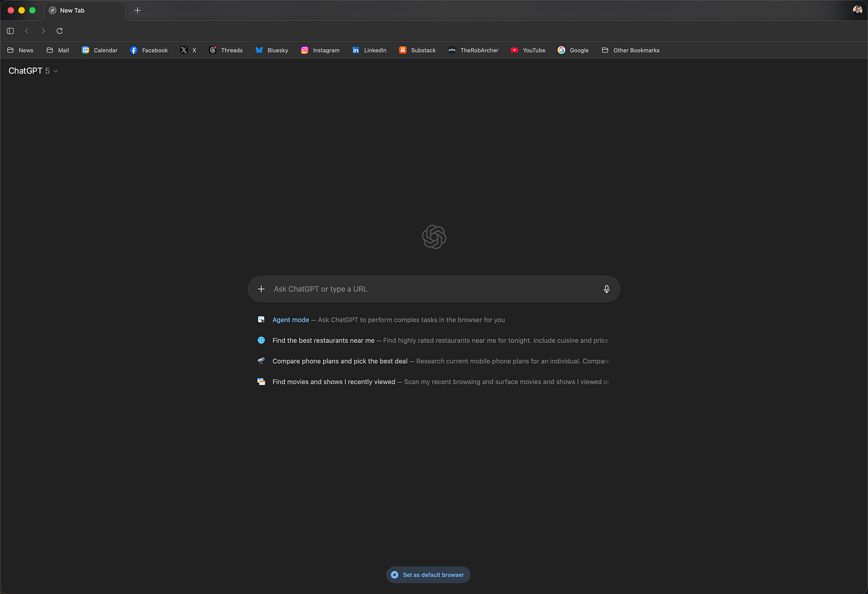Click the Ask ChatGPT or type a URL field
868x594 pixels.
[434, 289]
